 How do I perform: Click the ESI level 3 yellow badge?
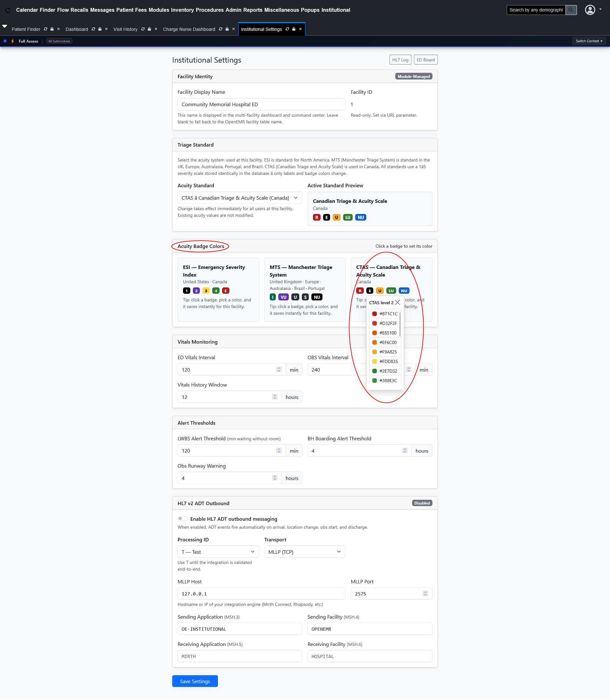(x=206, y=291)
